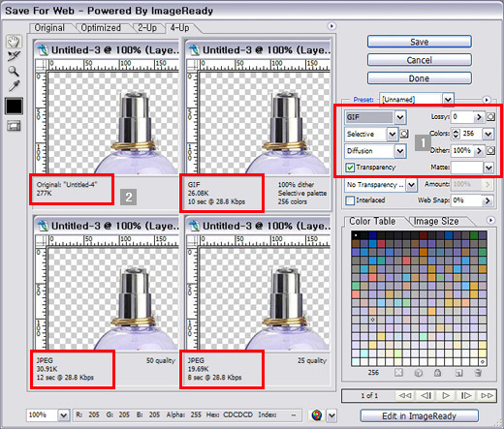Click the Cancel button
Viewport: 504px width, 429px height.
pos(420,60)
